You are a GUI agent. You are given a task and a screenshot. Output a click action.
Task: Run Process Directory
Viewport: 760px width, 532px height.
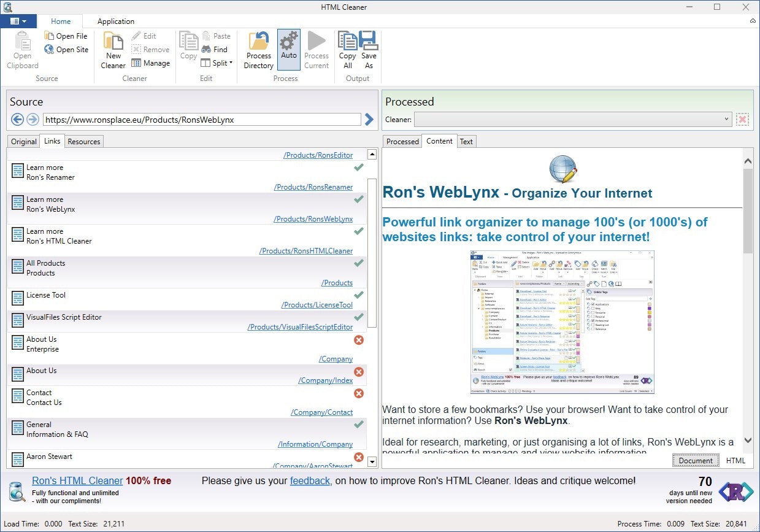(259, 50)
